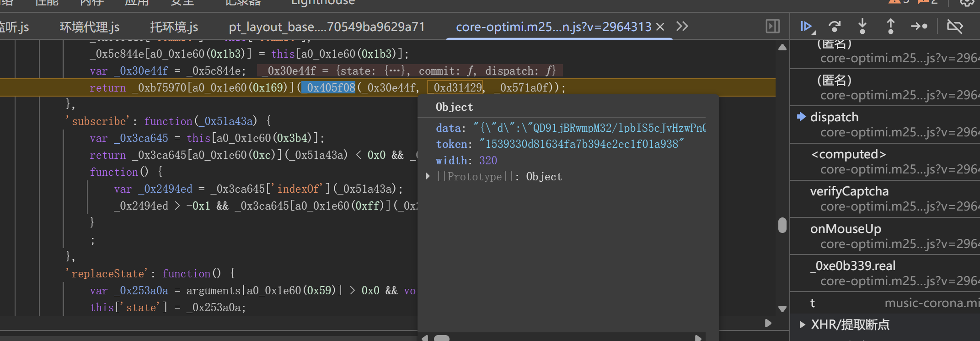Select the _0xe0b339.real call stack frame
This screenshot has height=341, width=980.
853,266
